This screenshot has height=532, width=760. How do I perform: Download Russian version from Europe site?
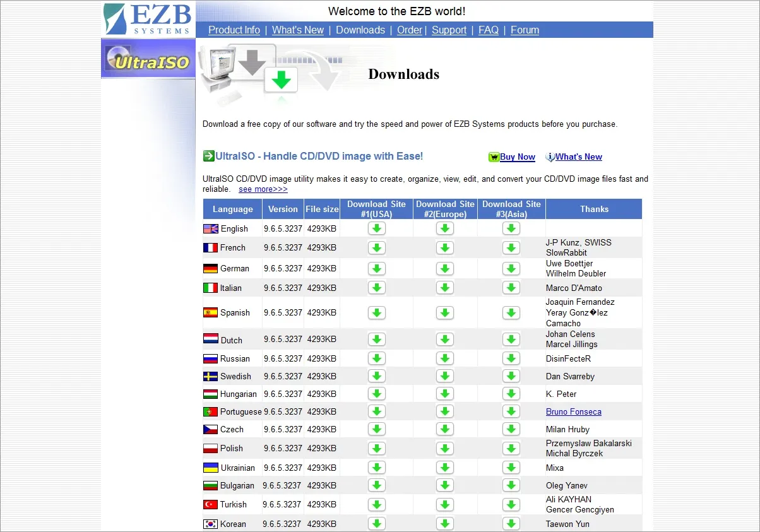[x=445, y=358]
